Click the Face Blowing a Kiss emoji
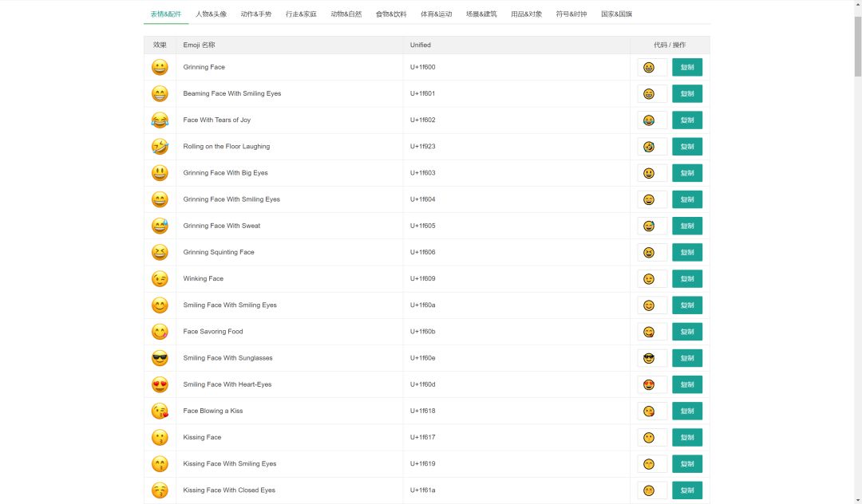This screenshot has height=504, width=862. click(160, 411)
